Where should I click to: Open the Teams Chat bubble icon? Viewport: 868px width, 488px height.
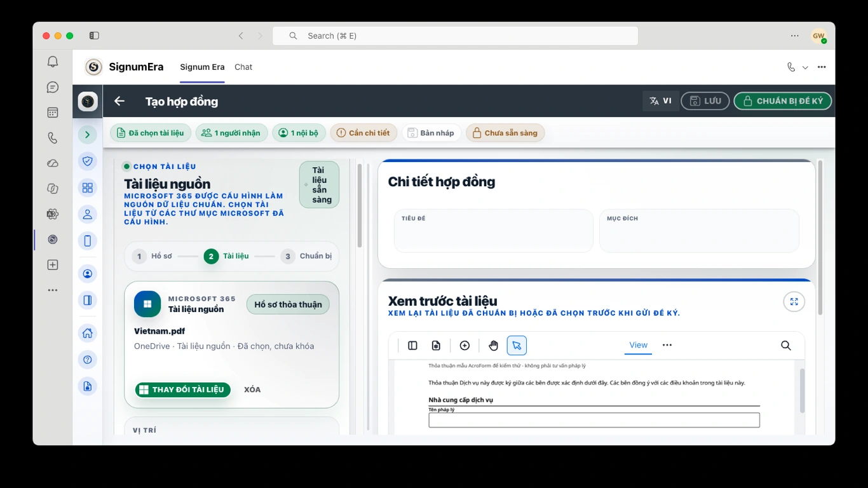(x=53, y=87)
